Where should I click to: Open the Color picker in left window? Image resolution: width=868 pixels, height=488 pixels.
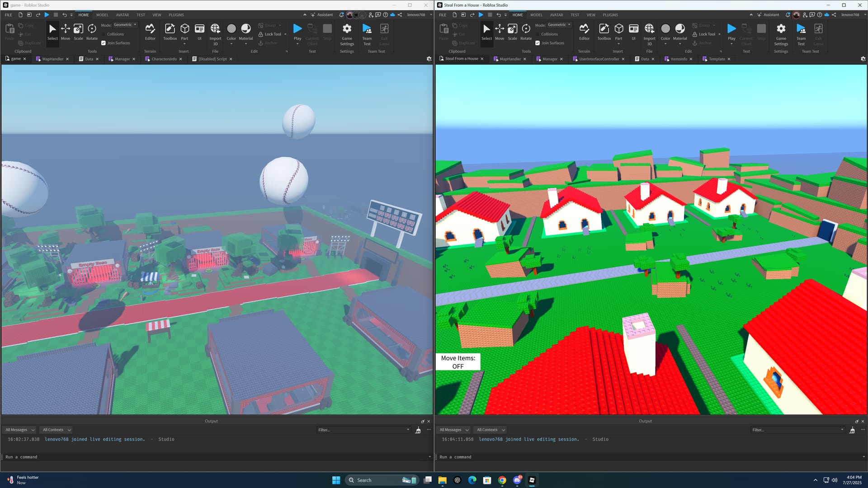coord(231,32)
